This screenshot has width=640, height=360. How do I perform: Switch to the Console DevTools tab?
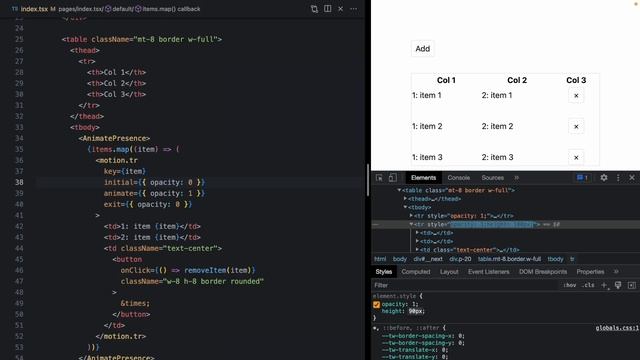coord(458,178)
